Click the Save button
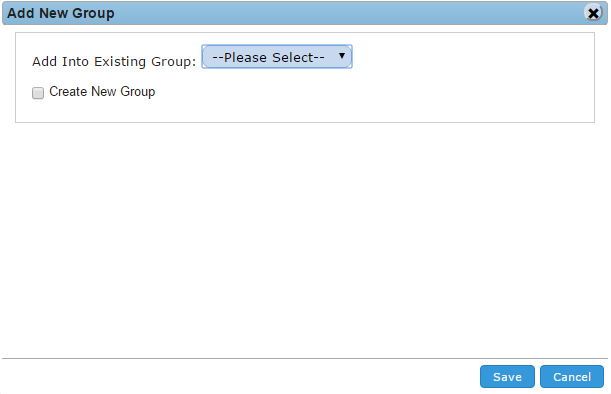The height and width of the screenshot is (394, 611). point(507,376)
